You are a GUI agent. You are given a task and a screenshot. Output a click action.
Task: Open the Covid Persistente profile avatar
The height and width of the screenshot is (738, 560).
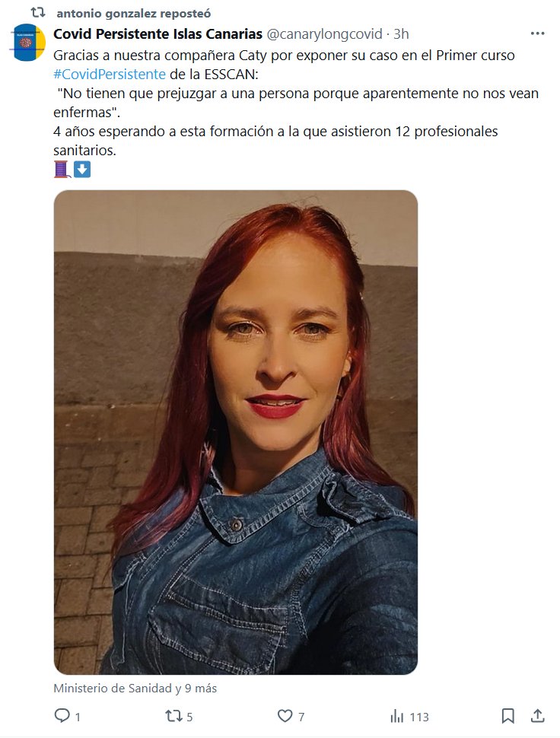coord(29,43)
